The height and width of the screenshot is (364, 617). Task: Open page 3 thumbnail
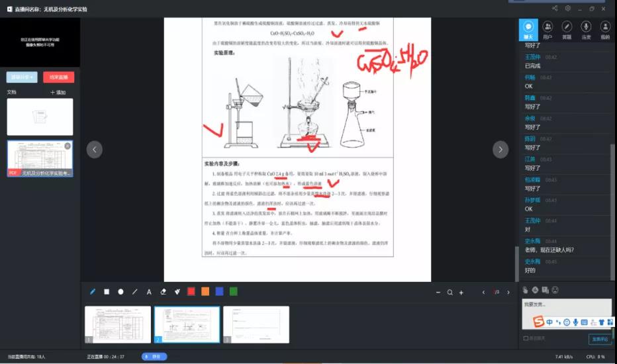256,325
